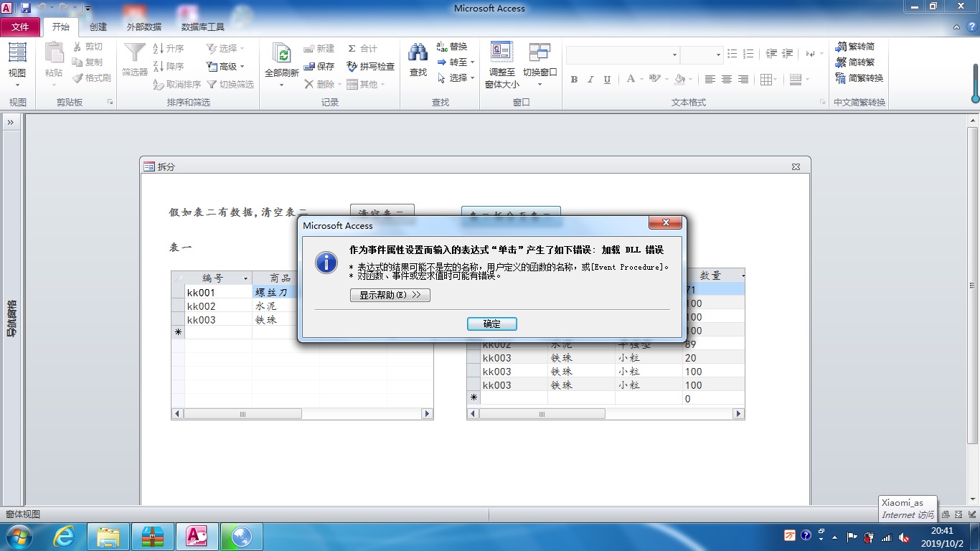Open dropdown arrow on 编号 column header
This screenshot has width=980, height=551.
(246, 278)
